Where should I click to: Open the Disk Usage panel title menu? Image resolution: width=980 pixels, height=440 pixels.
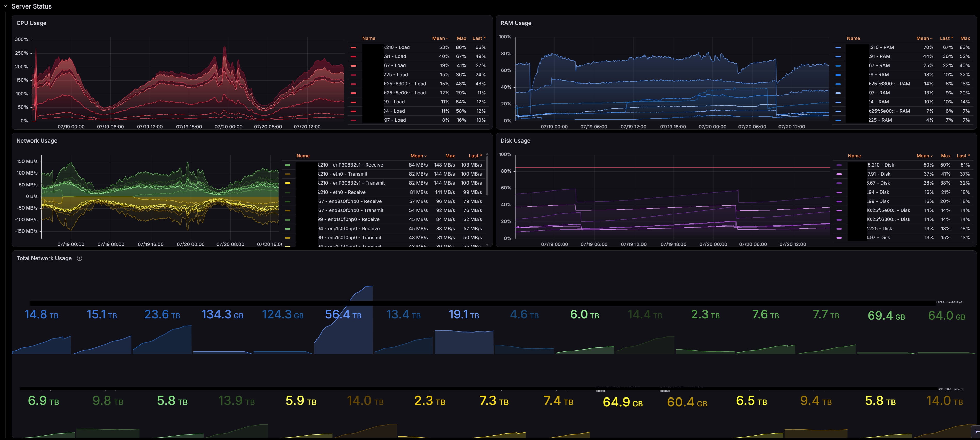click(x=515, y=140)
